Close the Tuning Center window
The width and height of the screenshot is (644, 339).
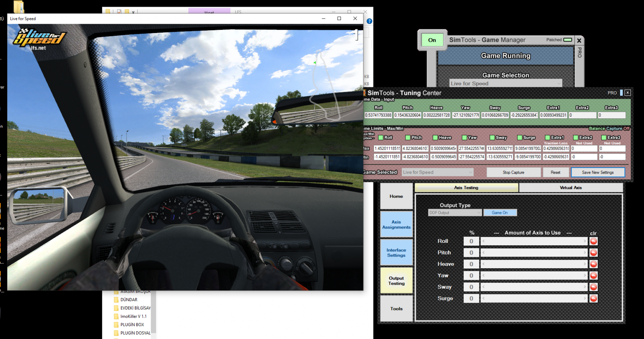(x=627, y=93)
